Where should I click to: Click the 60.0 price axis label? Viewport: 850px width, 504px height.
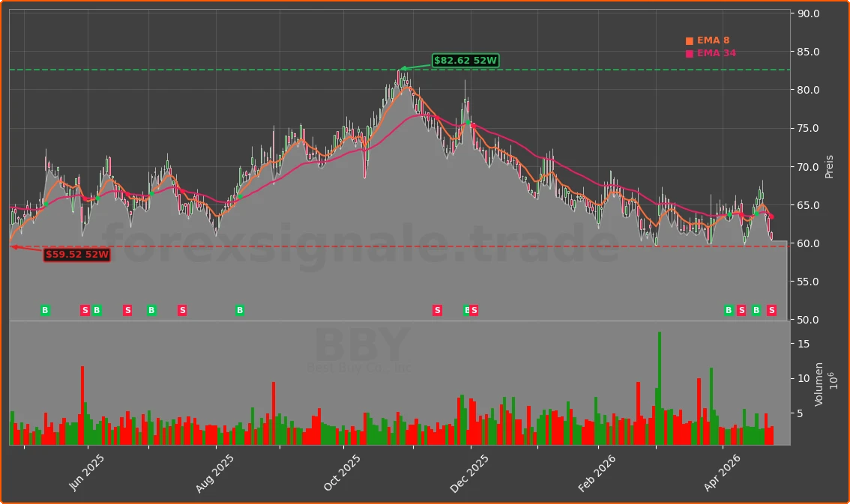coord(808,243)
